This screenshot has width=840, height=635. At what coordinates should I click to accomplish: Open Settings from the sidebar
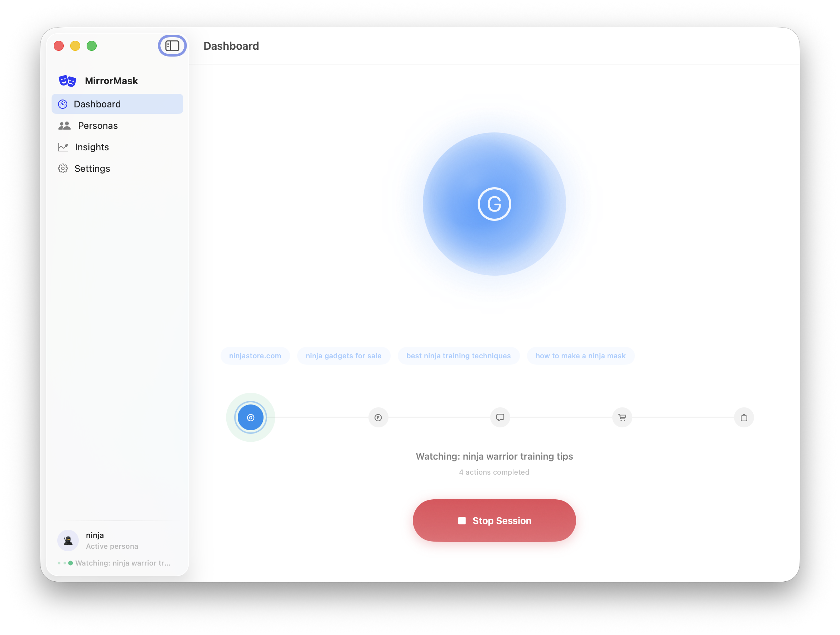(x=92, y=169)
